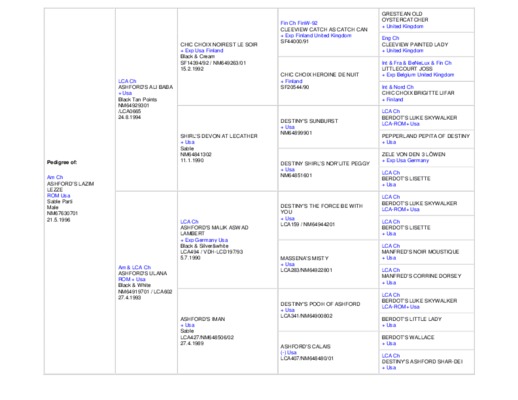The width and height of the screenshot is (518, 400).
Task: Select Eng Ch link above Cleeview Painted Lady
Action: point(390,38)
